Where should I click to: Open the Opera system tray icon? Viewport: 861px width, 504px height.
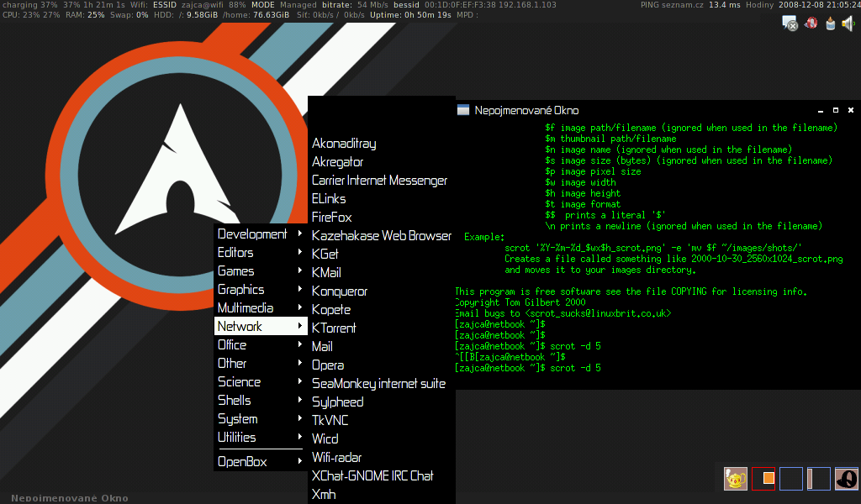pos(811,23)
